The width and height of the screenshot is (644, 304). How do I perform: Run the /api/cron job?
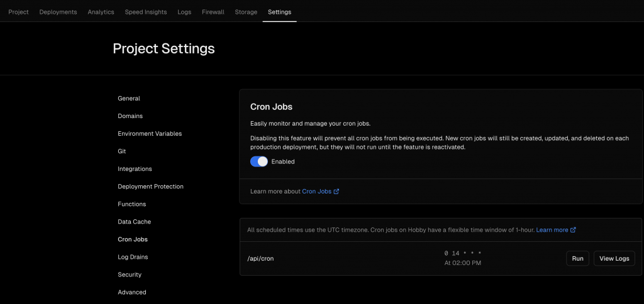(x=577, y=258)
